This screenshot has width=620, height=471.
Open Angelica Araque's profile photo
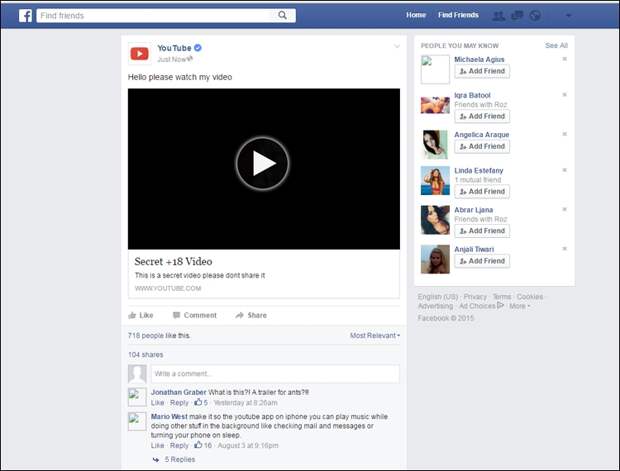tap(435, 145)
